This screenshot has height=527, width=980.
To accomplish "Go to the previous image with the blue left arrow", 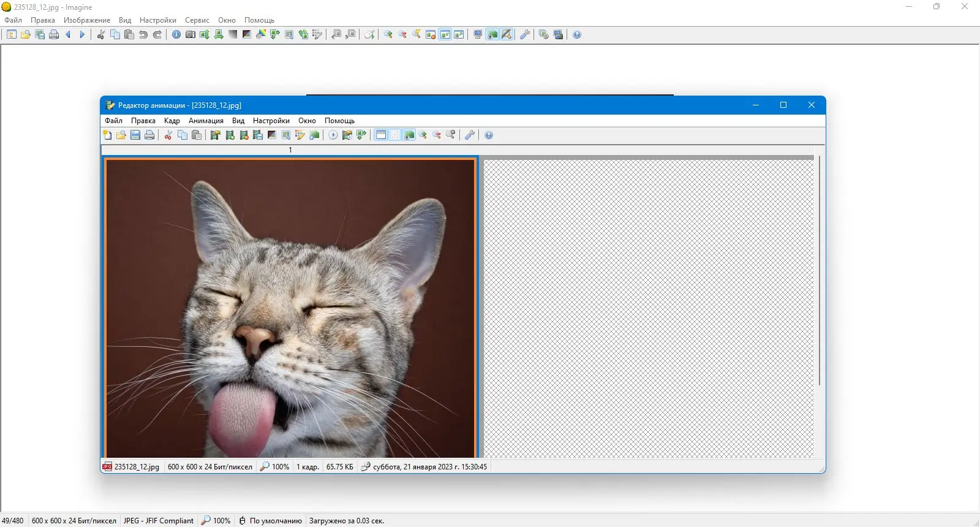I will pos(68,34).
